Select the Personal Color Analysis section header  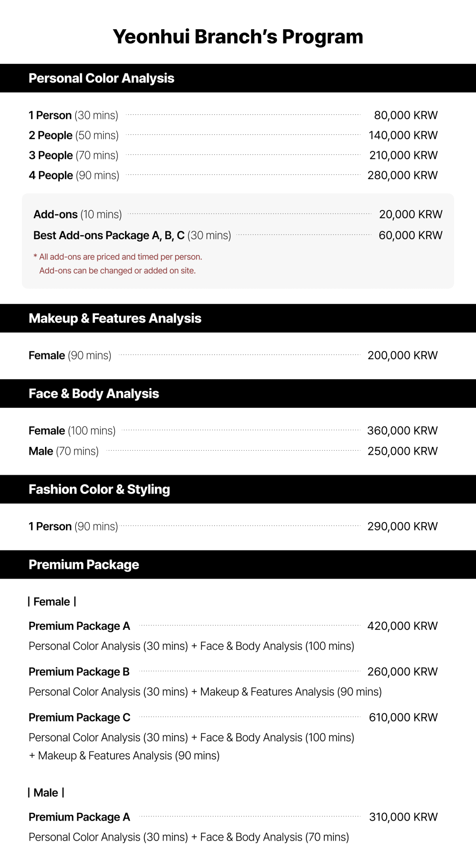point(101,78)
